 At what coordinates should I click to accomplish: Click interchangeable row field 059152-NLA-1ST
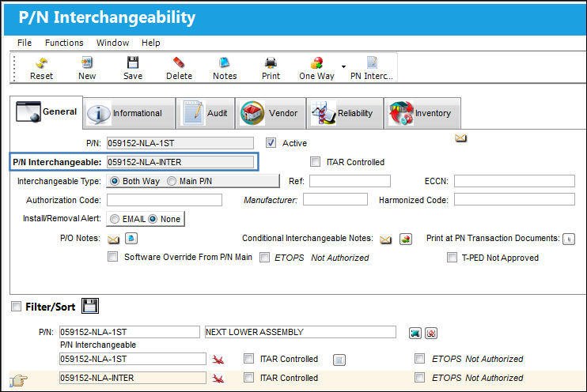(x=133, y=359)
